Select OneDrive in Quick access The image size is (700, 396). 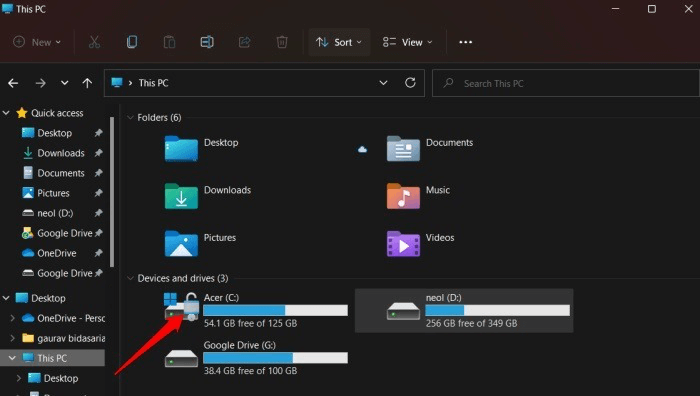pyautogui.click(x=57, y=253)
